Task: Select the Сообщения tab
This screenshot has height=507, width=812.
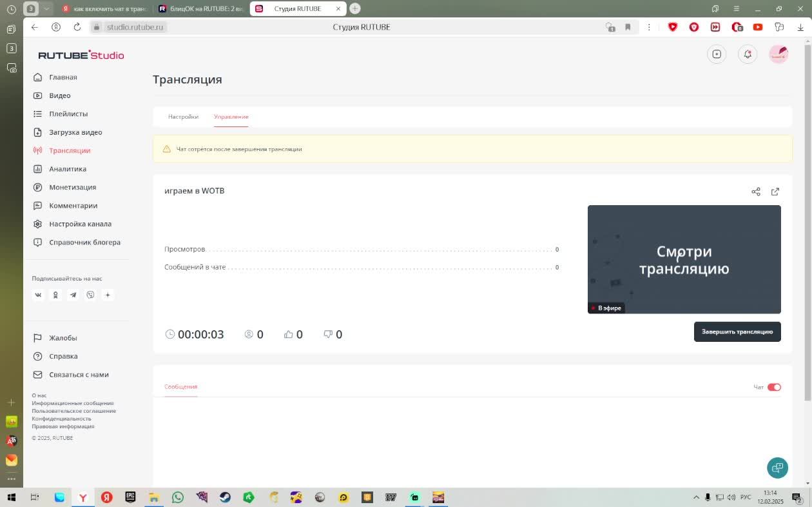Action: [x=180, y=386]
